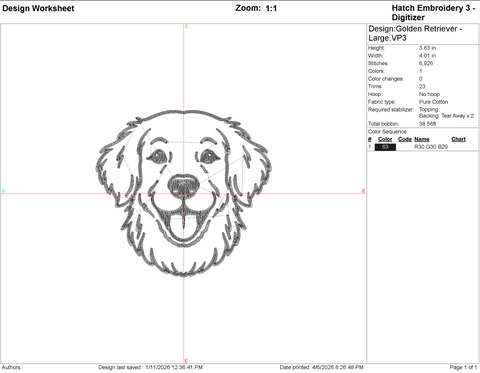The image size is (480, 373).
Task: Click the 'Height:' label
Action: (376, 48)
